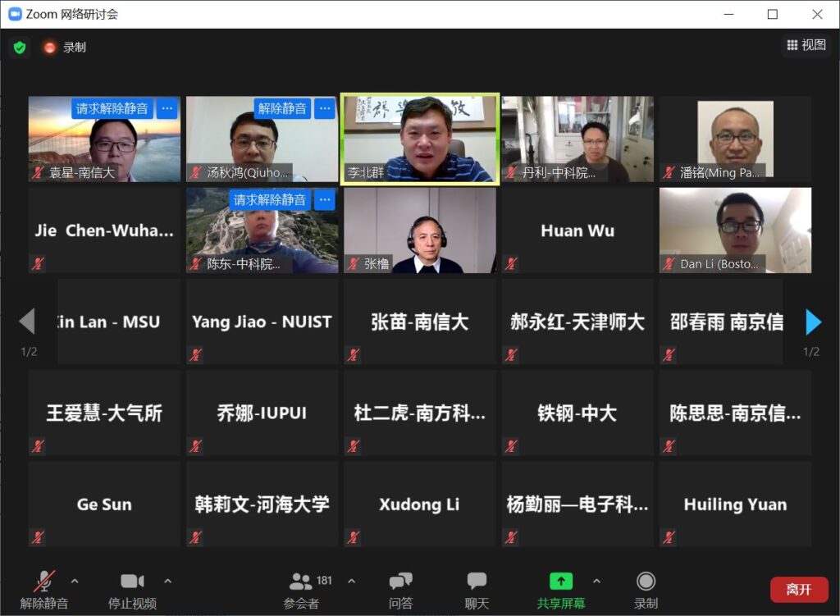
Task: Click red 离开 leave button
Action: point(799,589)
